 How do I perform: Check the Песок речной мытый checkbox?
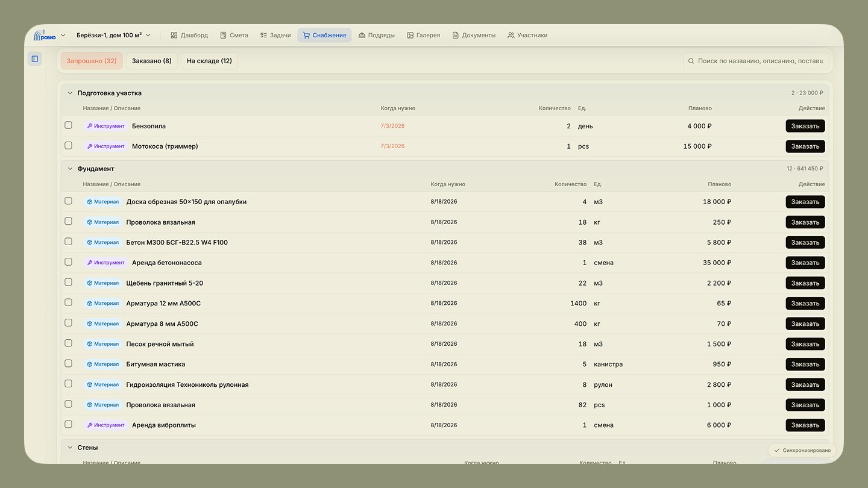click(x=68, y=343)
